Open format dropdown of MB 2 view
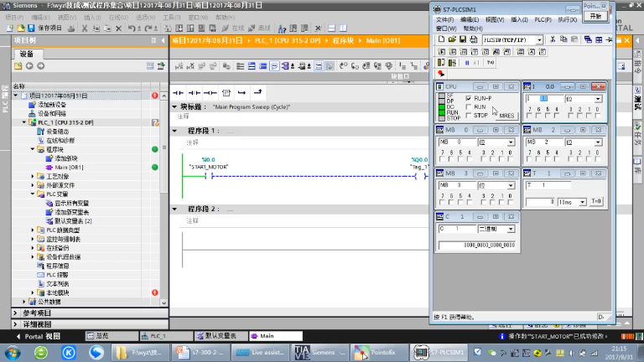This screenshot has height=362, width=644. click(x=598, y=142)
